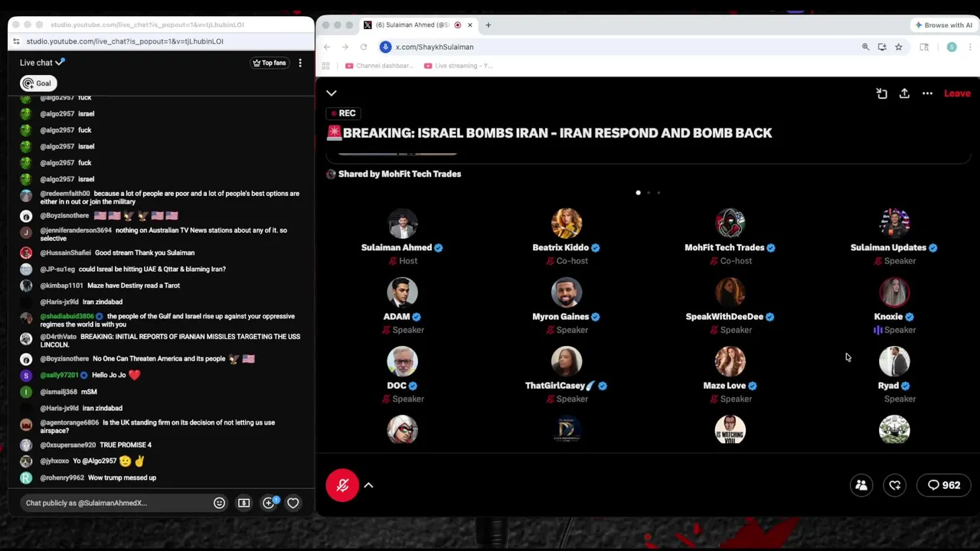Open live chat three-dot options menu

(300, 63)
